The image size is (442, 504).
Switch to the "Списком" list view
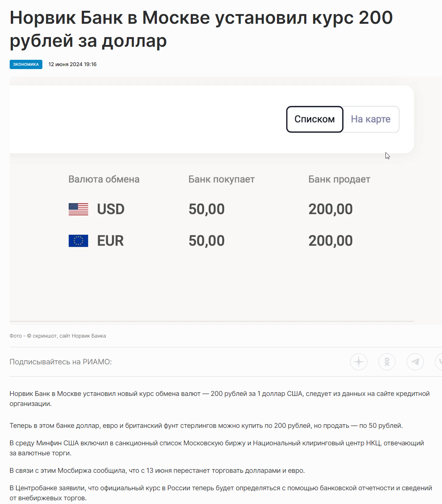pos(314,119)
